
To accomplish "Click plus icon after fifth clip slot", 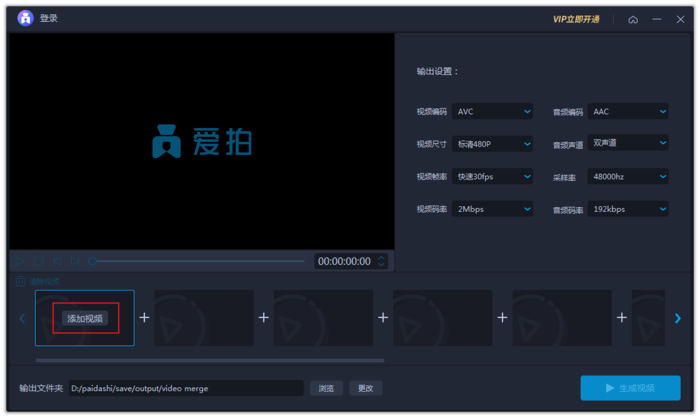I will tap(622, 318).
